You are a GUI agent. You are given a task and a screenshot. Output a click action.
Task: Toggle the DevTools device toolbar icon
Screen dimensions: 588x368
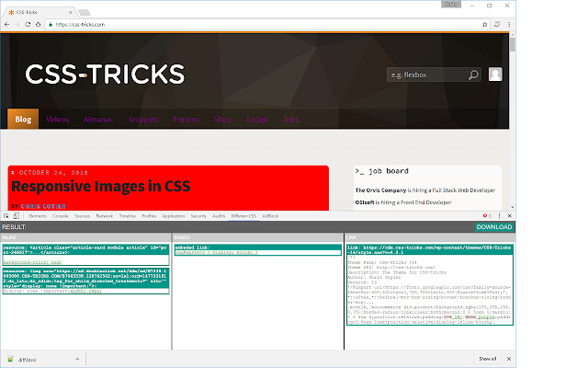point(17,216)
